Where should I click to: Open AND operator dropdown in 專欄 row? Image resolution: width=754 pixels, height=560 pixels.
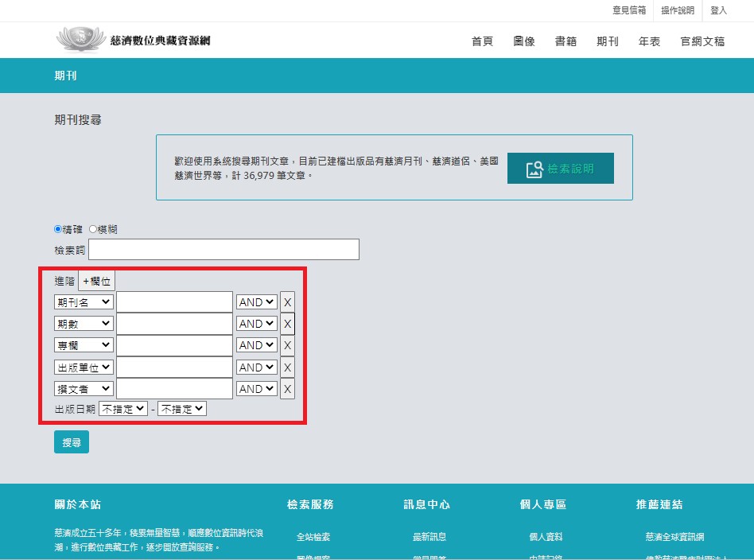click(x=257, y=345)
